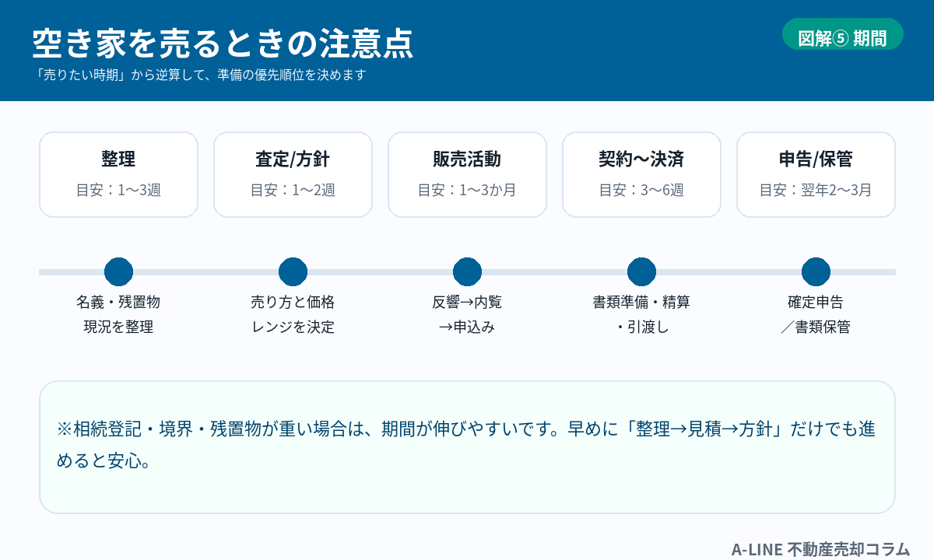The image size is (934, 560).
Task: Click the 相続登記 note box
Action: [467, 446]
